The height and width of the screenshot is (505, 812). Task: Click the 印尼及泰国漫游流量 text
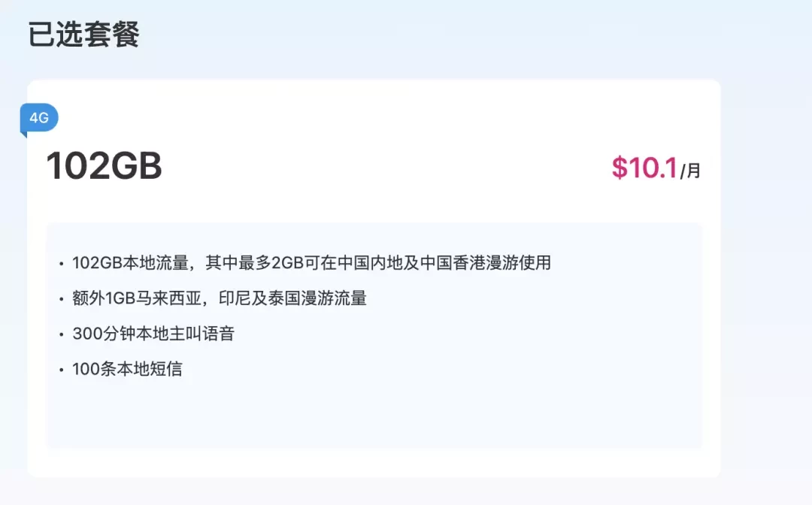tap(292, 298)
